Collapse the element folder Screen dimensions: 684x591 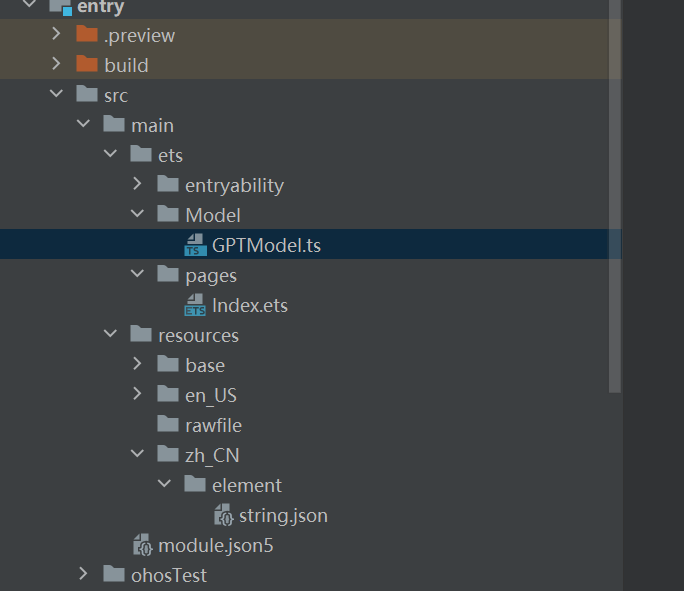(x=164, y=484)
